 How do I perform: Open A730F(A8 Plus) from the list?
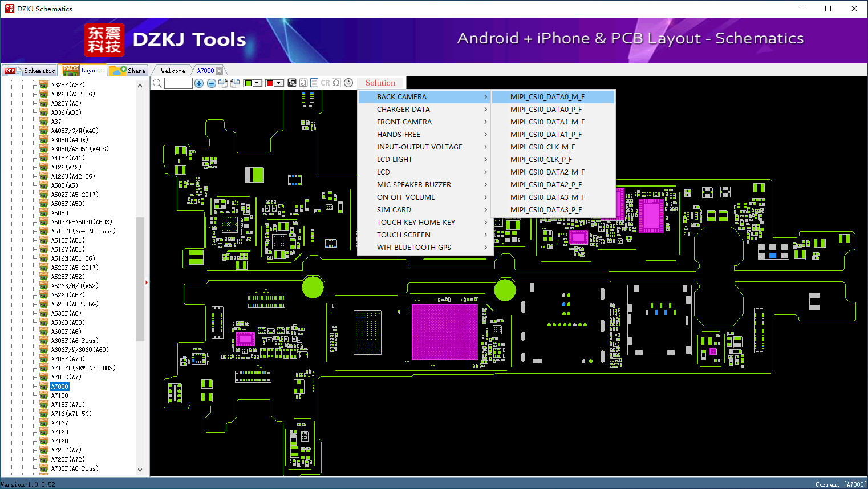(x=75, y=468)
